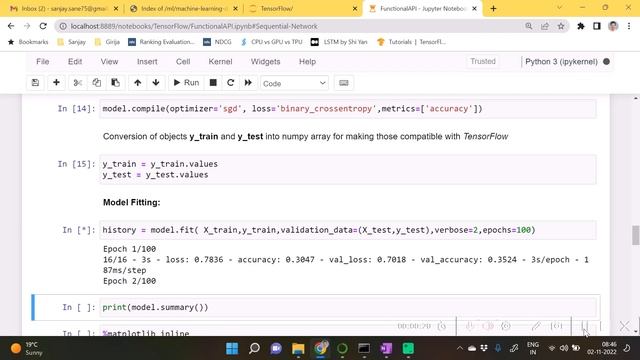This screenshot has height=360, width=640.
Task: Close the FunctionalAPI Jupyter Notebook tab
Action: 474,9
